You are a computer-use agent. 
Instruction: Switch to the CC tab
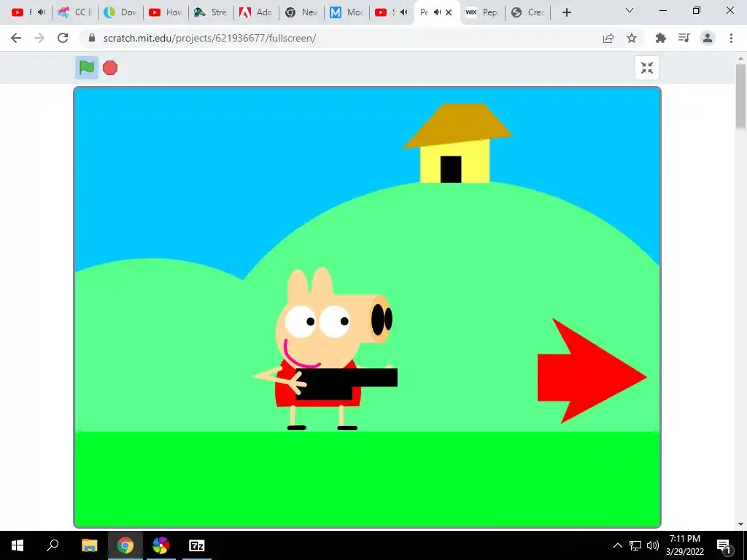tap(75, 12)
